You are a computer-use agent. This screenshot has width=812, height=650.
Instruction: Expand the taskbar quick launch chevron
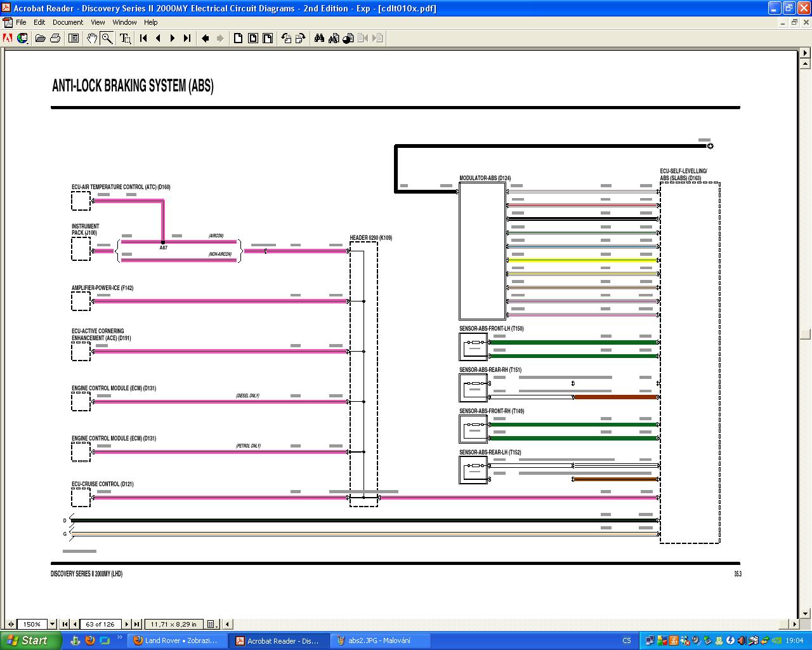click(x=120, y=637)
